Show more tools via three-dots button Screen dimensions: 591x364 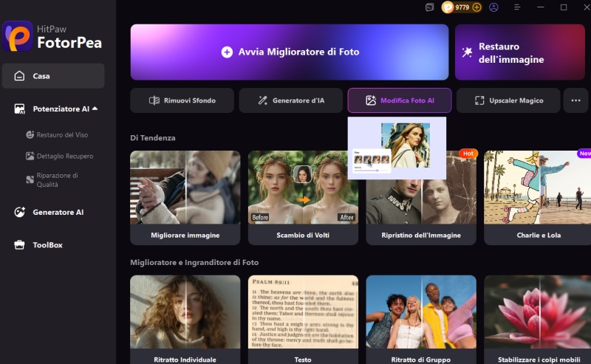pos(575,100)
